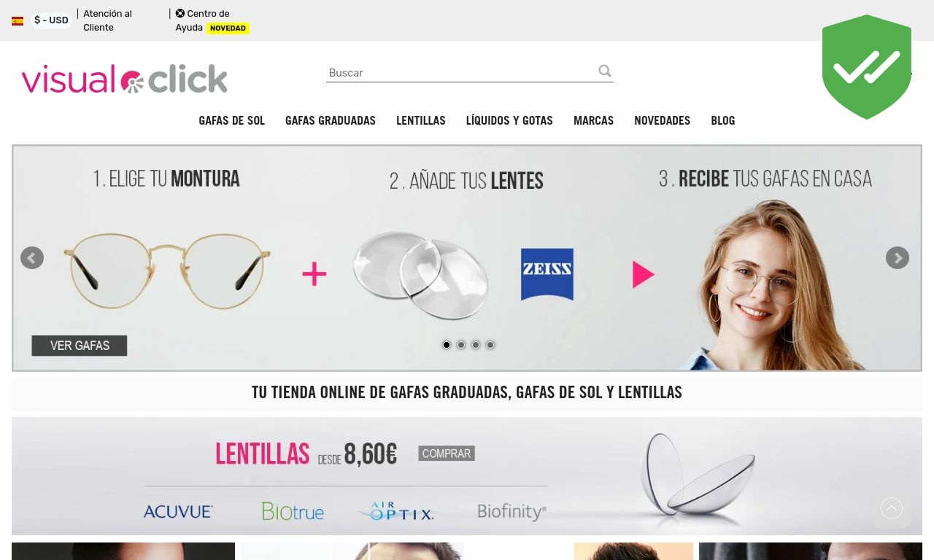The image size is (934, 560).
Task: Click the Comprar lentillas button
Action: pos(447,454)
